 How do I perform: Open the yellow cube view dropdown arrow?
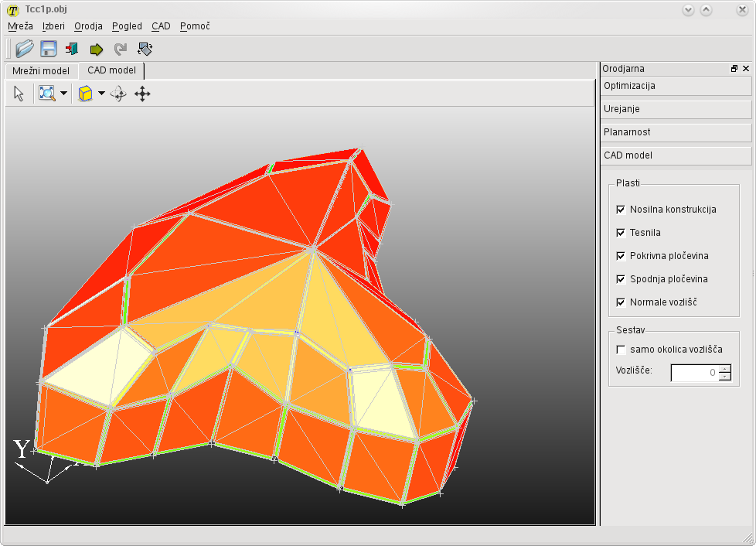101,94
